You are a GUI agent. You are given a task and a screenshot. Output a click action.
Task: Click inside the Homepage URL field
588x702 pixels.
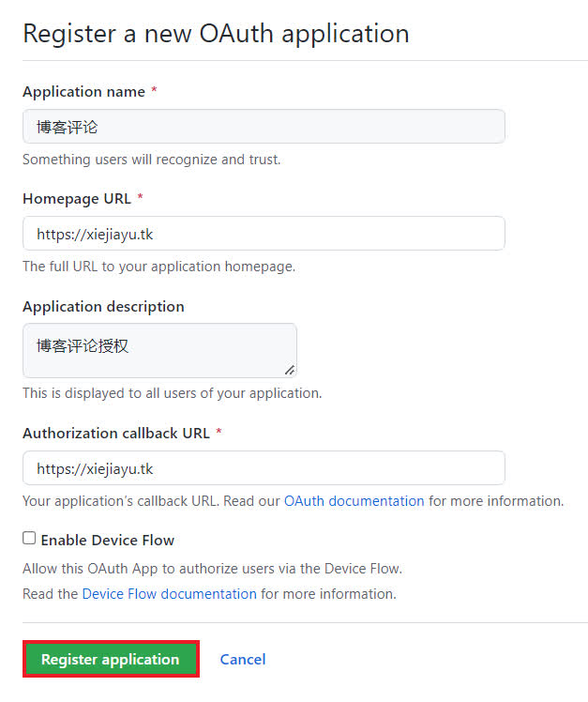264,234
